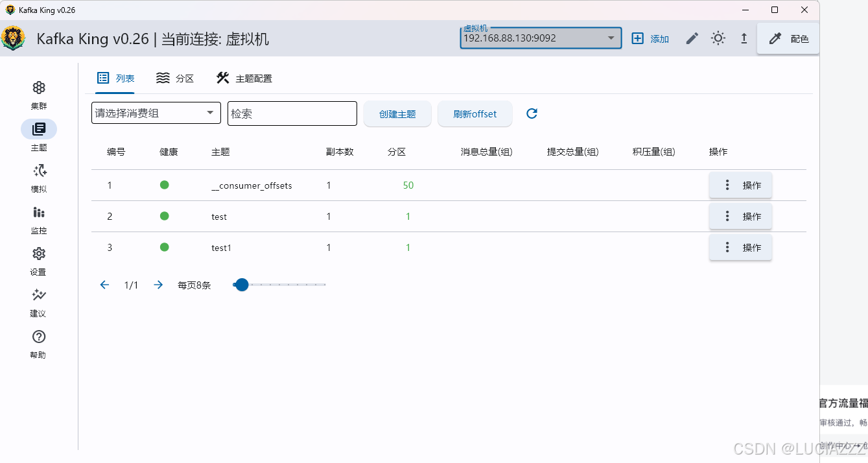Open the 监控 monitoring sidebar section
The height and width of the screenshot is (463, 868).
pyautogui.click(x=39, y=219)
